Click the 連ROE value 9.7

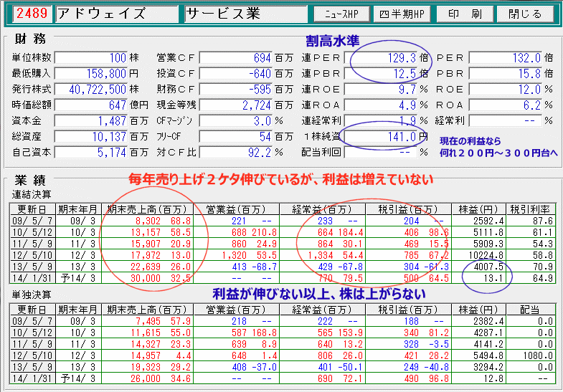tap(381, 90)
